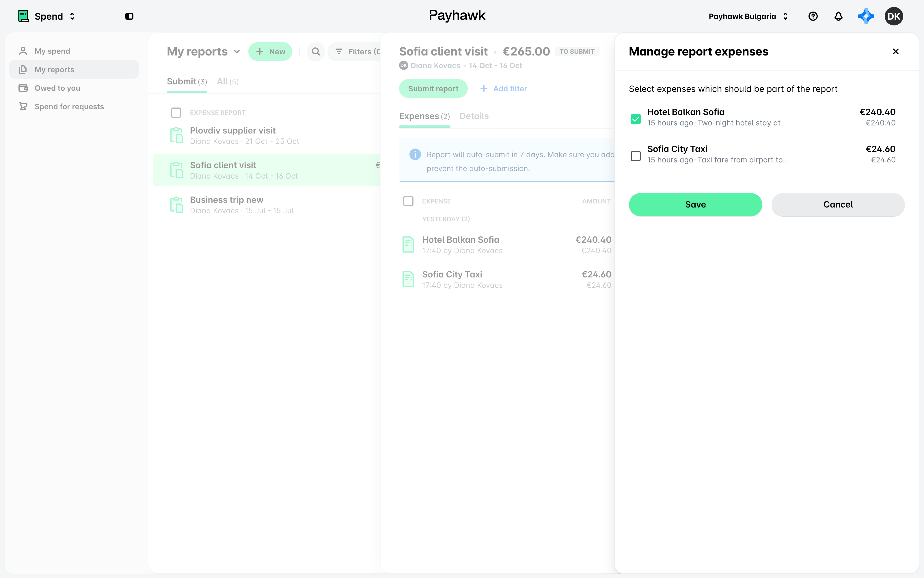Open DK user avatar menu

893,16
